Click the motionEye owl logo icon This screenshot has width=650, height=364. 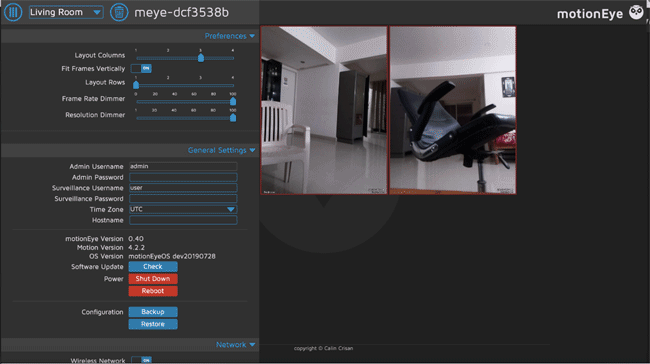click(x=636, y=12)
